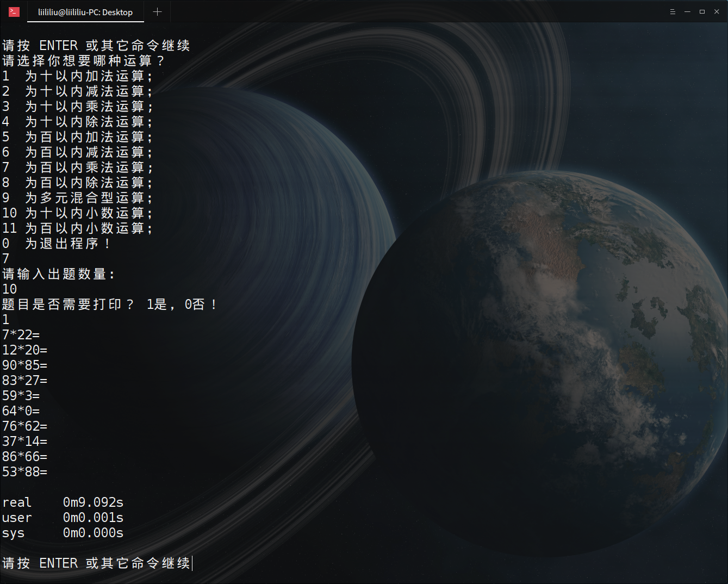Click the problem '64*0='
The width and height of the screenshot is (728, 584).
tap(21, 411)
